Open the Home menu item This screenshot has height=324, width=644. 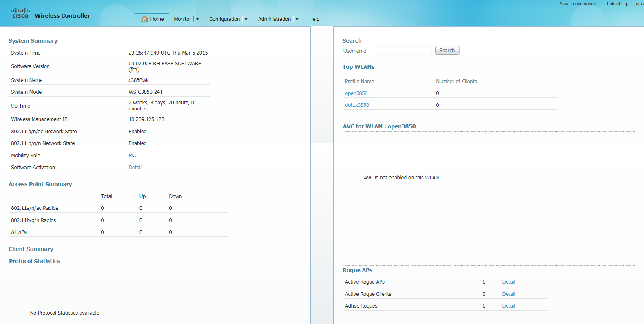157,19
